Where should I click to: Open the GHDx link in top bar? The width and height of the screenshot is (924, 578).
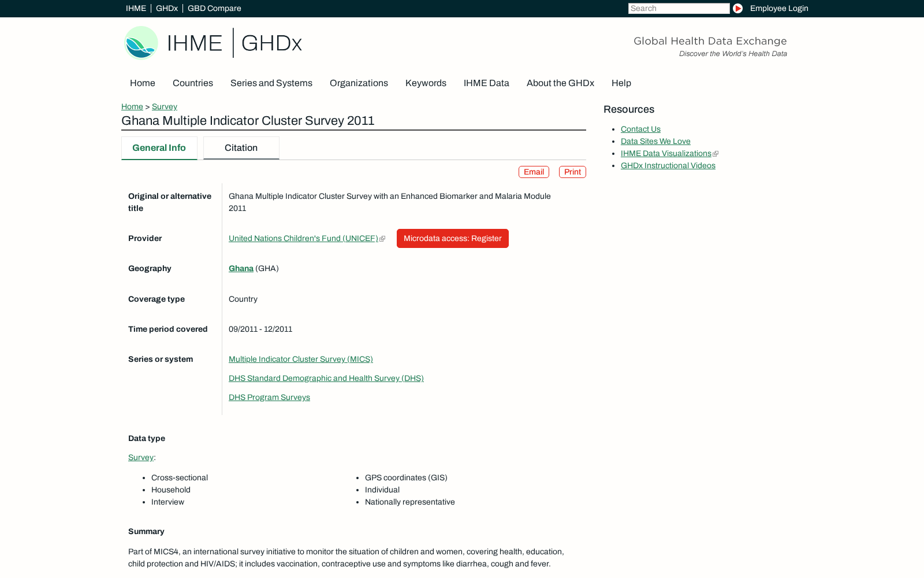click(x=167, y=8)
